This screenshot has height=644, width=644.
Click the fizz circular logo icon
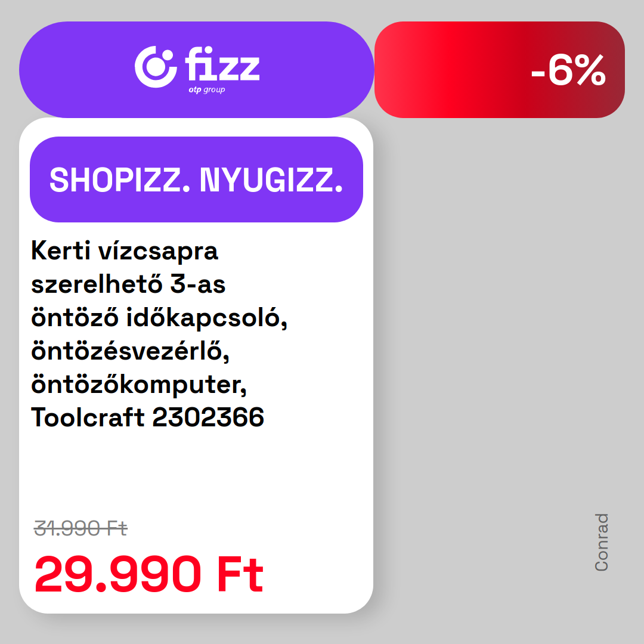(x=156, y=67)
